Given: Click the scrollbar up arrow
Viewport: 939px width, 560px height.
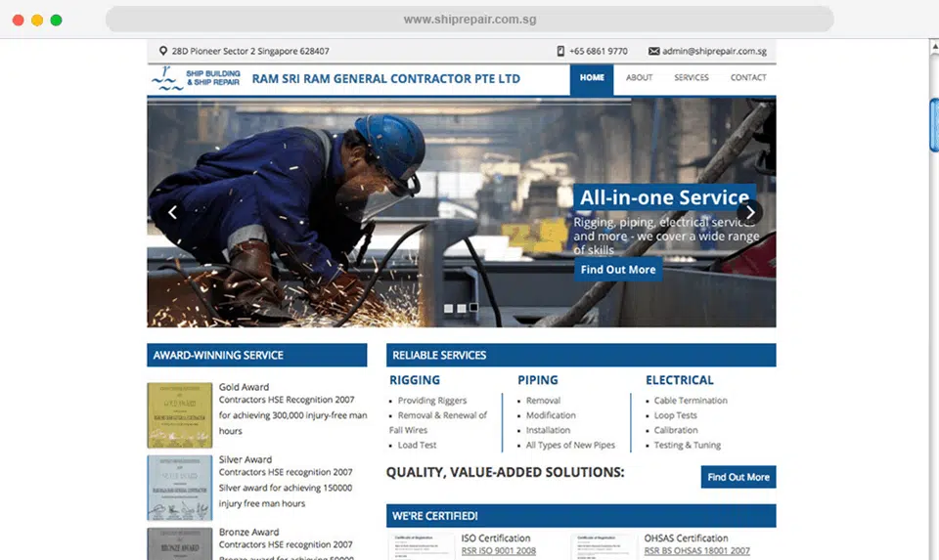Looking at the screenshot, I should (x=934, y=47).
